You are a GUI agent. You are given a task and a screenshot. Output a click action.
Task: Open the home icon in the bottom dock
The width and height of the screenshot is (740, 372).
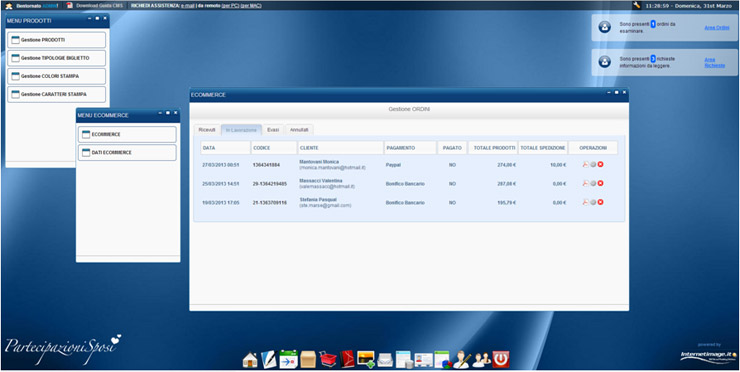[250, 360]
